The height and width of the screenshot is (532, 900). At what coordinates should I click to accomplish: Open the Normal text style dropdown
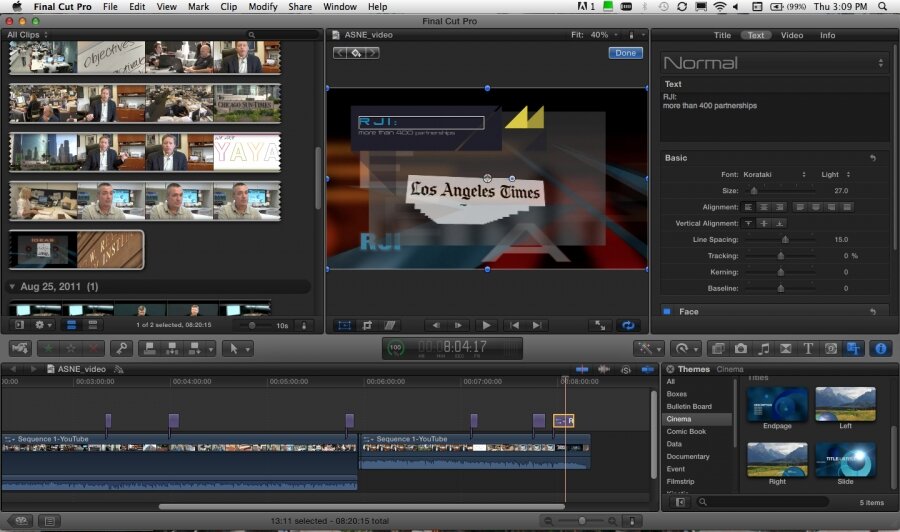[774, 63]
